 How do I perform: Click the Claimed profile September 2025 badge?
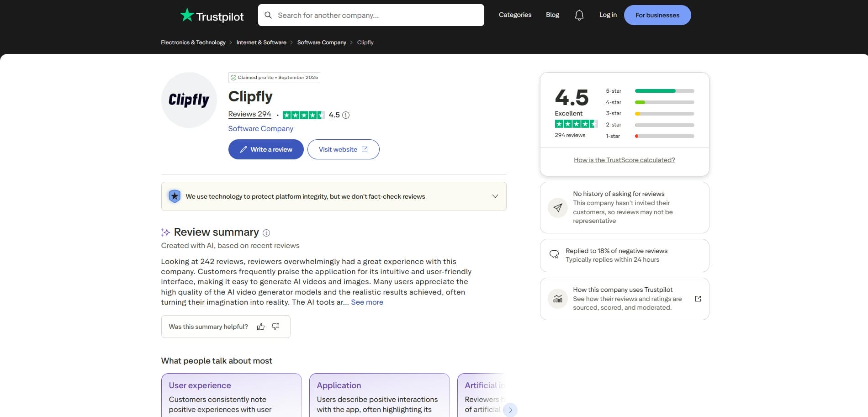coord(274,78)
